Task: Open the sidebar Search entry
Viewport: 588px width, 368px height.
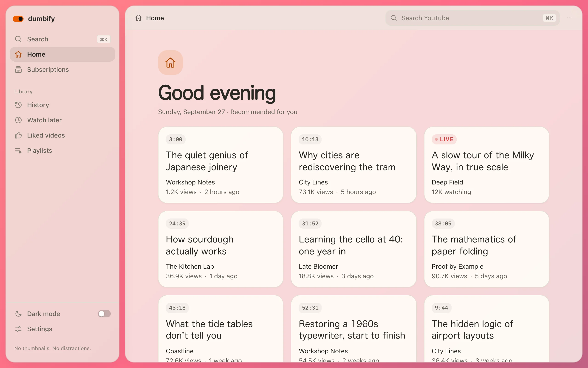Action: click(62, 39)
